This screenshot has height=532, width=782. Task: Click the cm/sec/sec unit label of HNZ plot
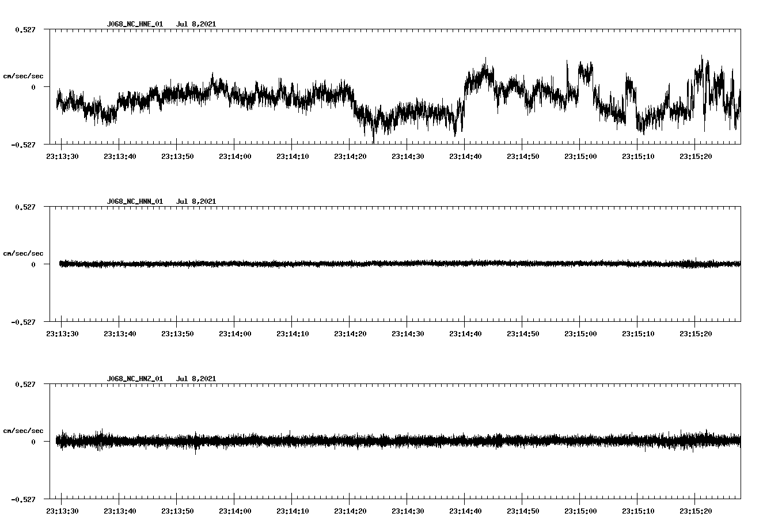click(x=23, y=431)
